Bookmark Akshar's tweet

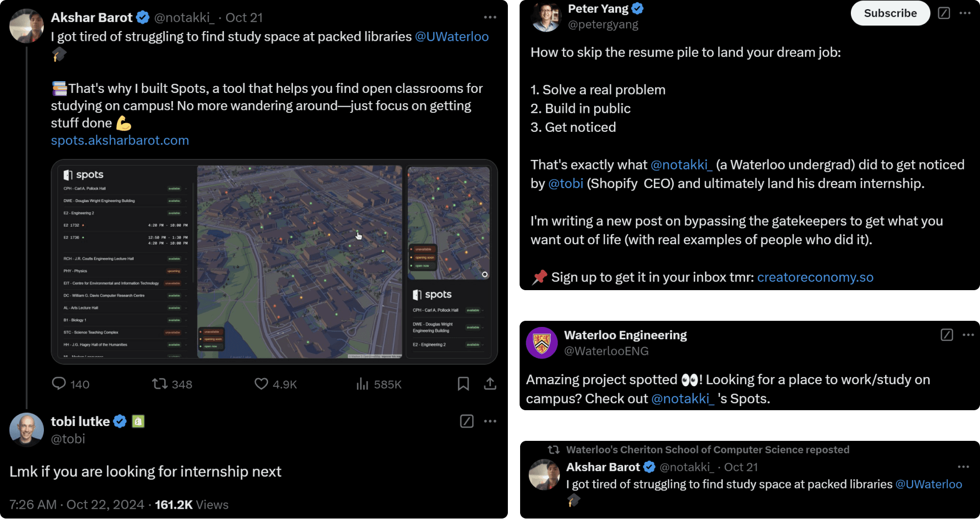point(463,384)
